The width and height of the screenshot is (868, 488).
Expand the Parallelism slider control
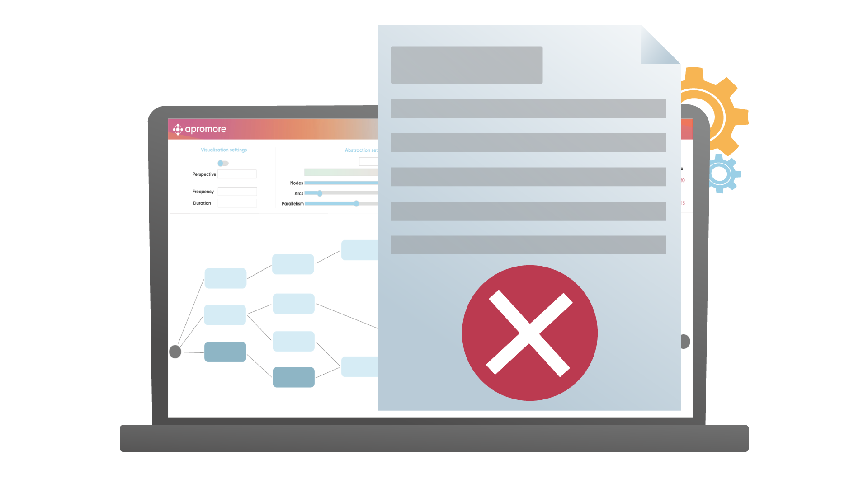(358, 203)
